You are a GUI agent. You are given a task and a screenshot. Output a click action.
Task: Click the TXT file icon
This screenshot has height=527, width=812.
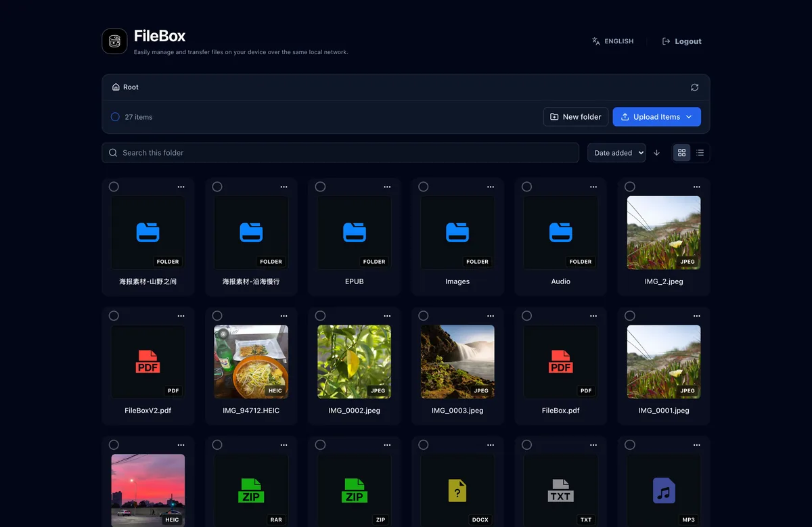[x=561, y=490]
